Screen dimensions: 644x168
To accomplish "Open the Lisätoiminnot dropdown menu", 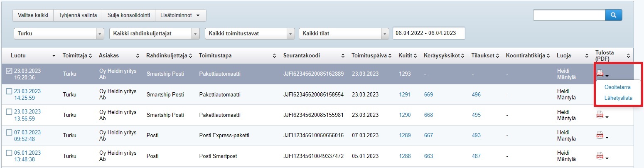I will (181, 15).
